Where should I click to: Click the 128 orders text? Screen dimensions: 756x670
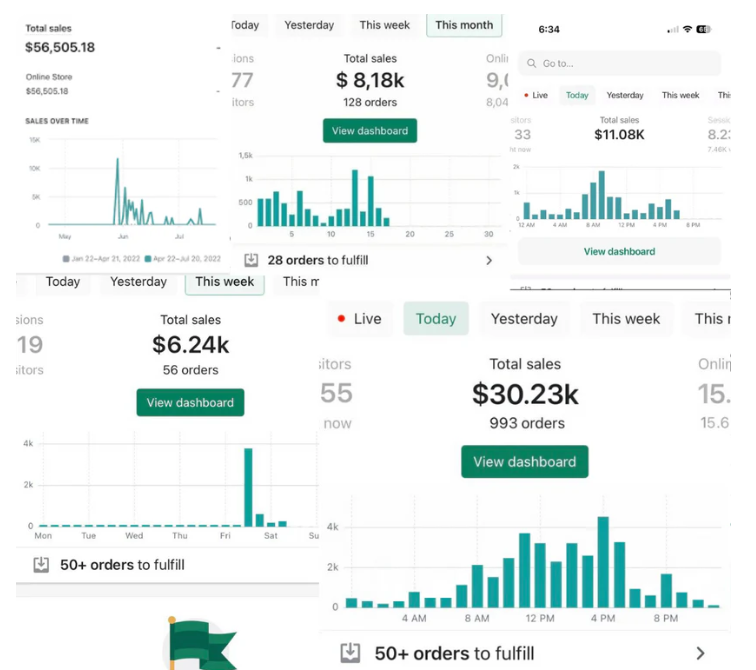point(370,102)
